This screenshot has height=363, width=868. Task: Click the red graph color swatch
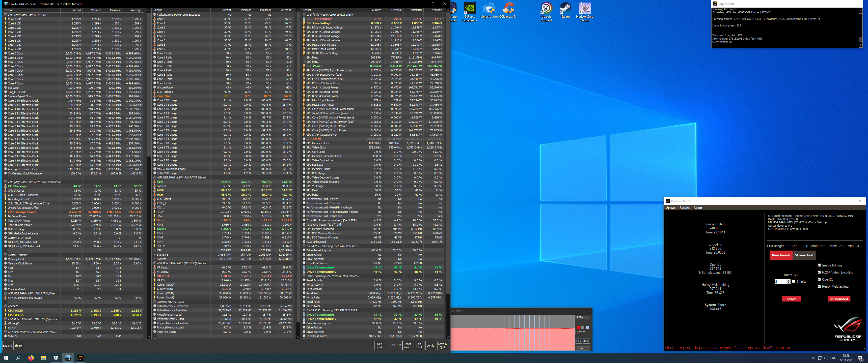click(x=578, y=327)
